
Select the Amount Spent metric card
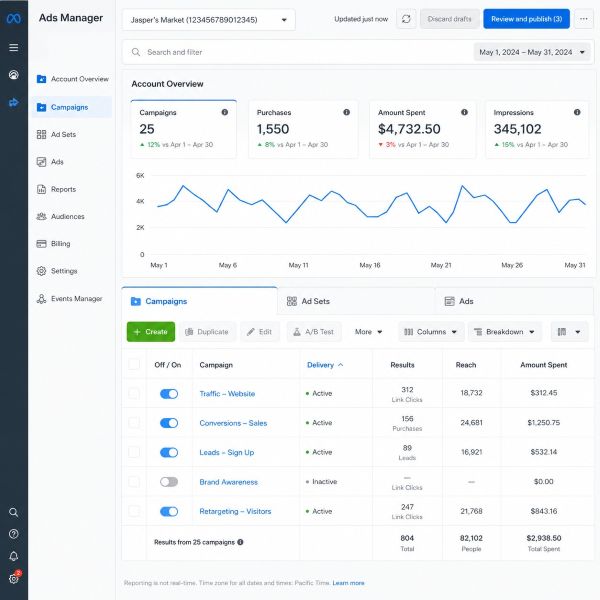coord(422,129)
